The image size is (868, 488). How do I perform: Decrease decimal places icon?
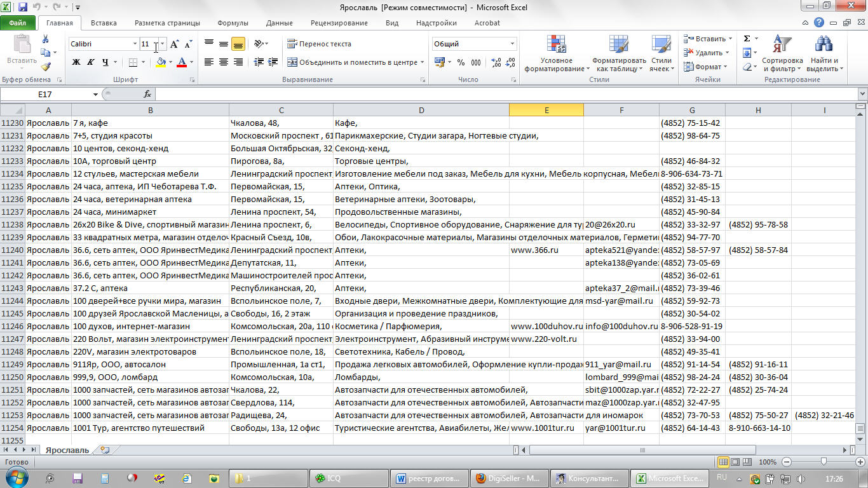(511, 62)
